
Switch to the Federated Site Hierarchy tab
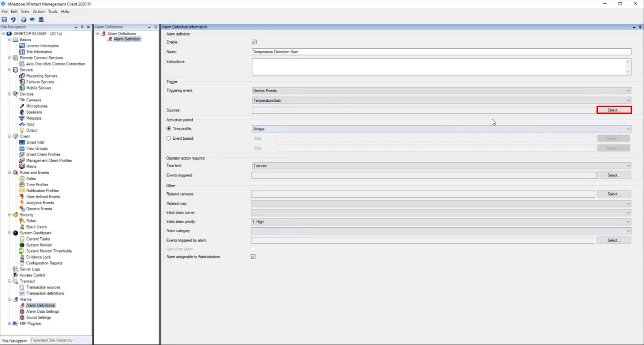point(52,340)
